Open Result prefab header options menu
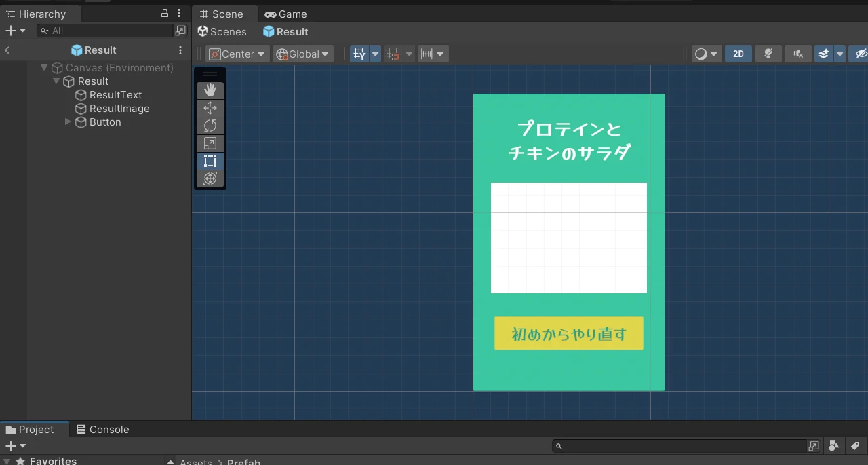 coord(180,50)
